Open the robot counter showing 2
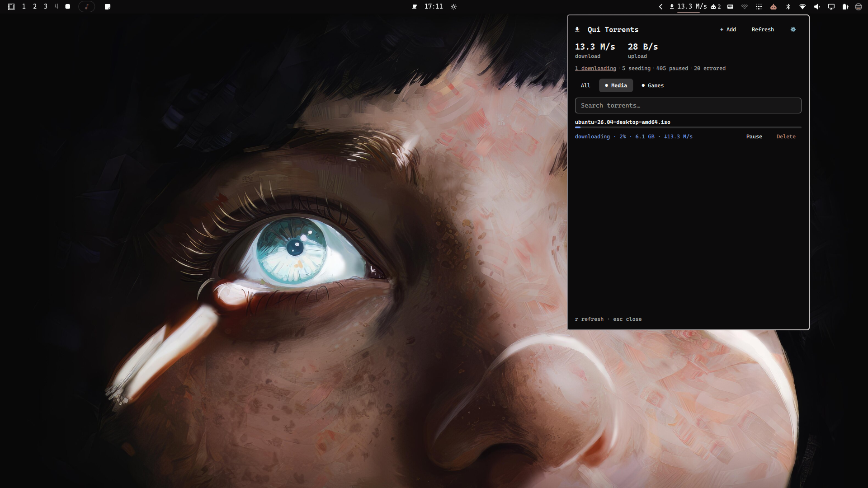This screenshot has height=488, width=868. coord(716,7)
